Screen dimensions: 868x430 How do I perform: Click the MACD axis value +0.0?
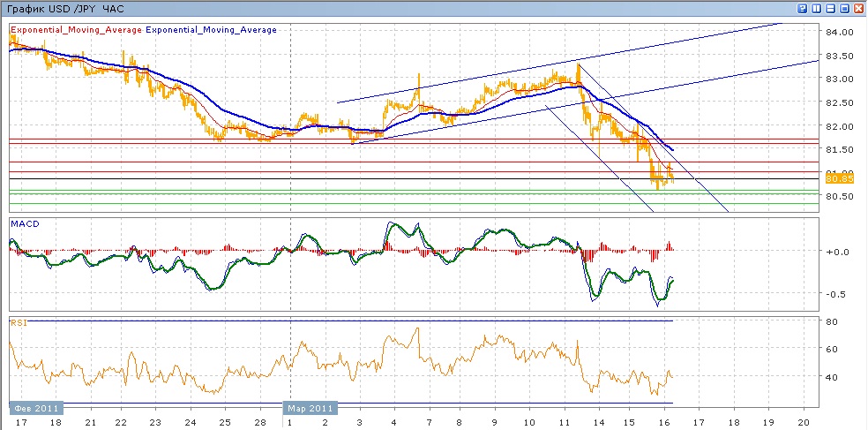835,252
